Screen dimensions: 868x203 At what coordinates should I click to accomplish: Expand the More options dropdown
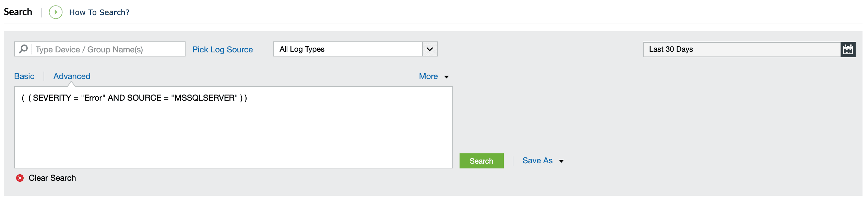coord(447,76)
